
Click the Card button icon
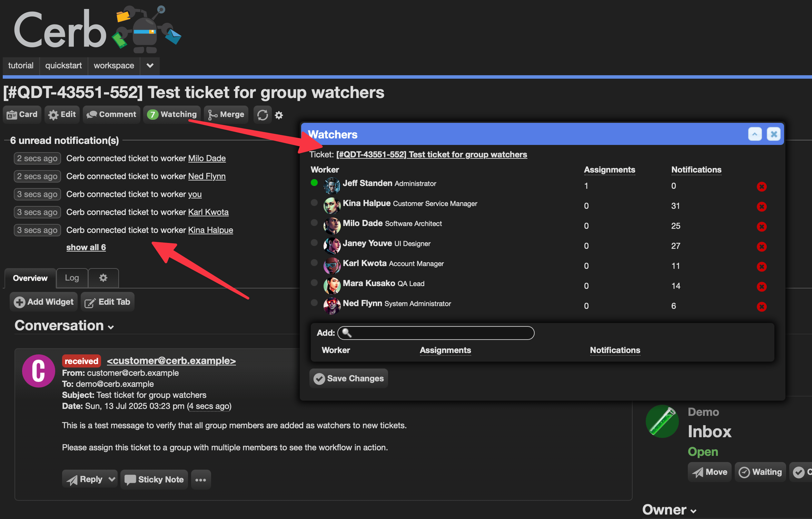point(12,115)
